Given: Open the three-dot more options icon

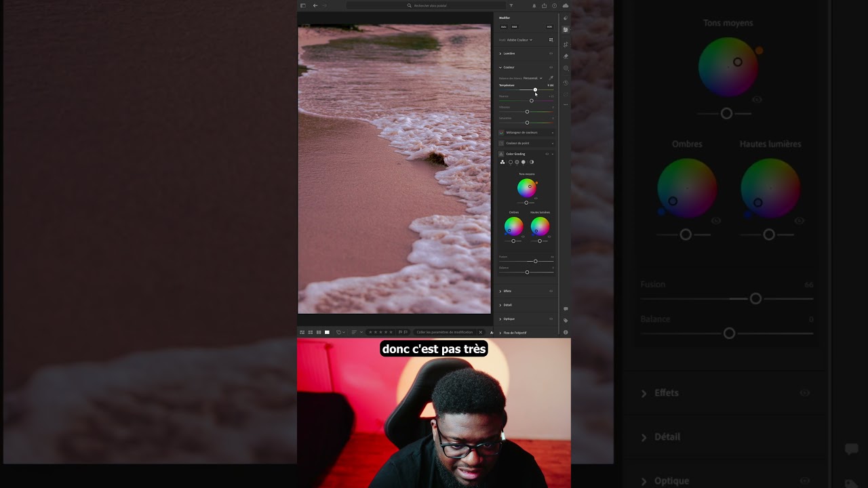Looking at the screenshot, I should point(566,104).
